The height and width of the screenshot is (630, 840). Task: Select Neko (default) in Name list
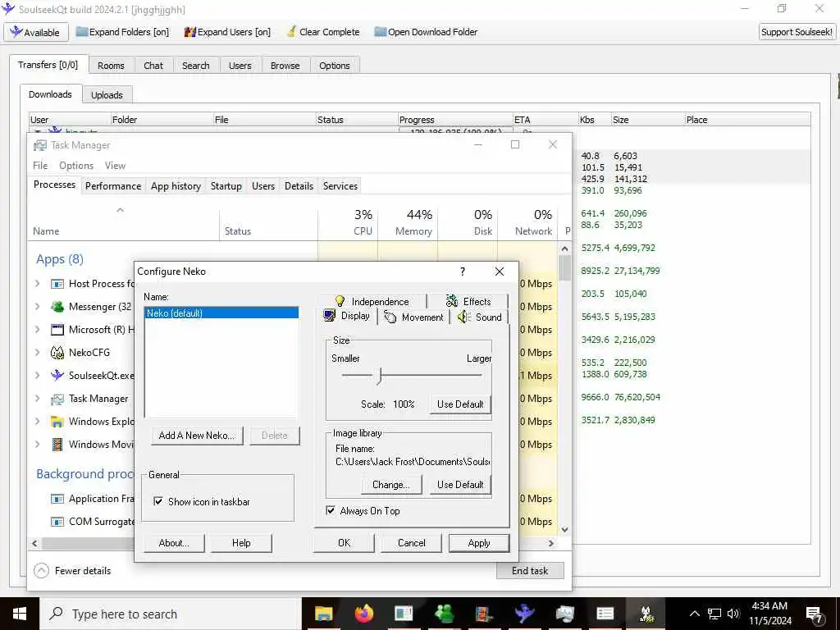[221, 313]
